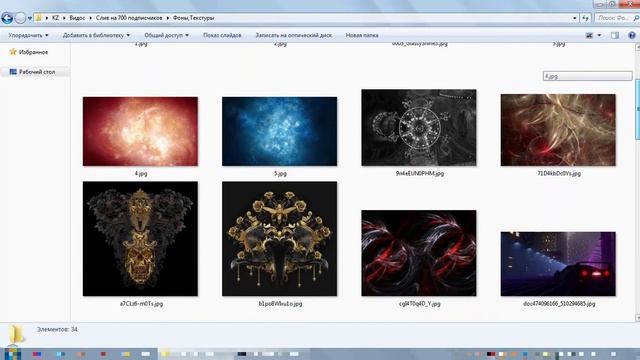640x360 pixels.
Task: Click the file name label 9n4eEUN0PHM.jpg
Action: pyautogui.click(x=420, y=173)
